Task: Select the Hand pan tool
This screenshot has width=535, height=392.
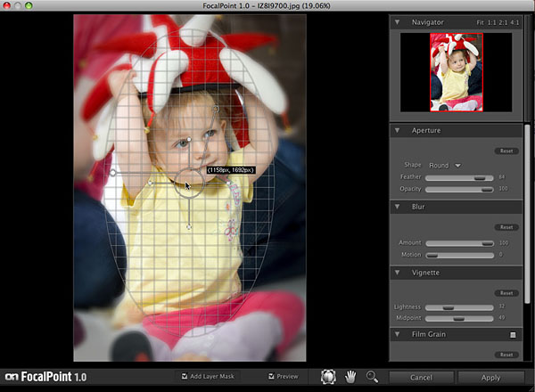Action: point(351,377)
